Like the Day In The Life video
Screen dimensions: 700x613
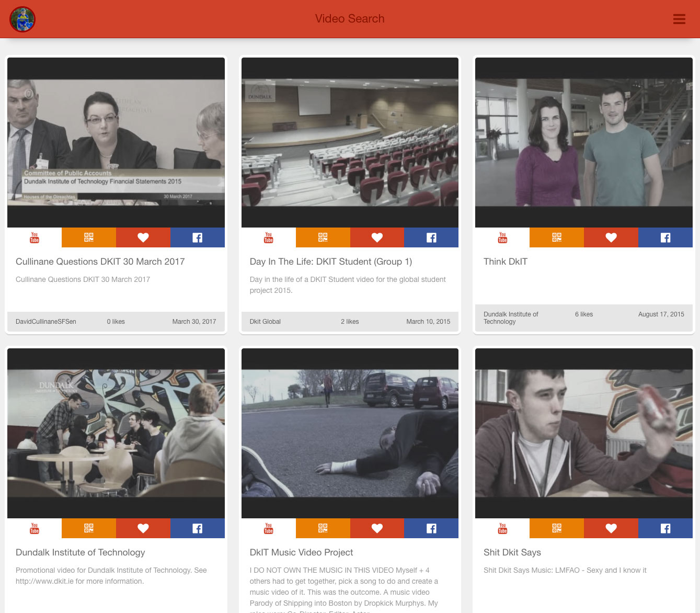pyautogui.click(x=377, y=237)
